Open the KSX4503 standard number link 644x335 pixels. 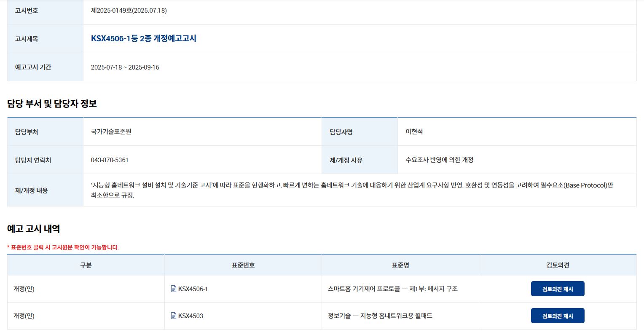(191, 316)
